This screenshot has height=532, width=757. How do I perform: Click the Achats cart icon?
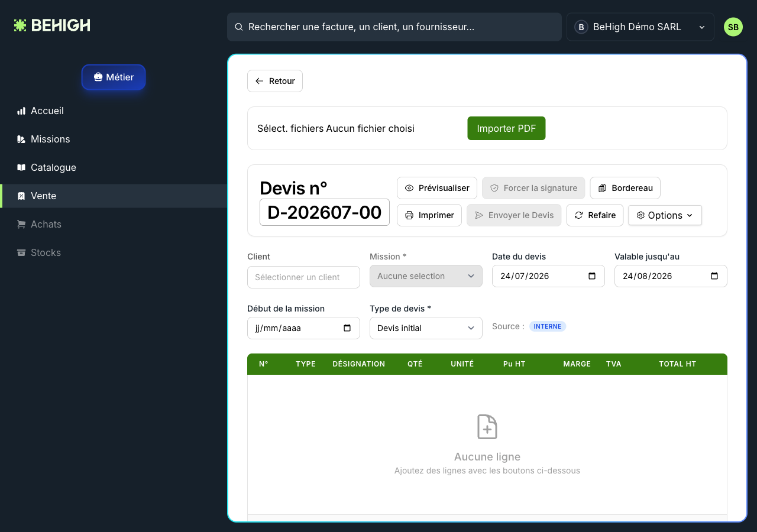click(x=21, y=224)
